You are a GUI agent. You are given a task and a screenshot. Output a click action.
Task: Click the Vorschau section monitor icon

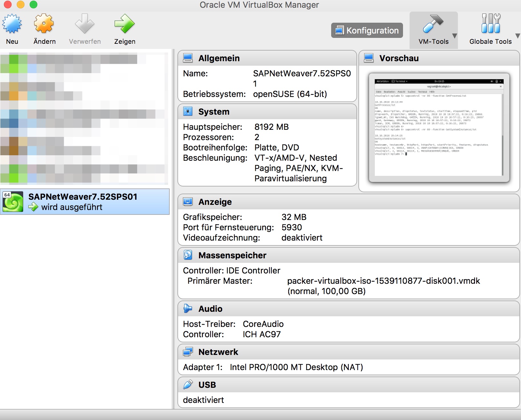tap(369, 58)
